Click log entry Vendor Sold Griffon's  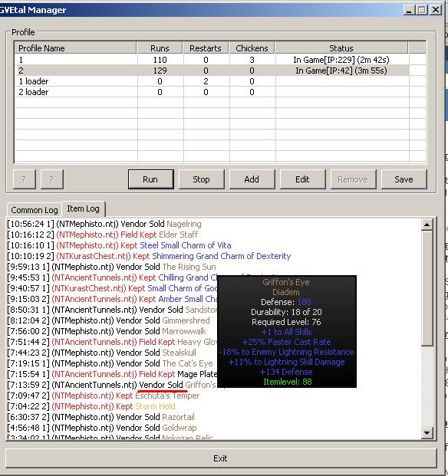(112, 385)
